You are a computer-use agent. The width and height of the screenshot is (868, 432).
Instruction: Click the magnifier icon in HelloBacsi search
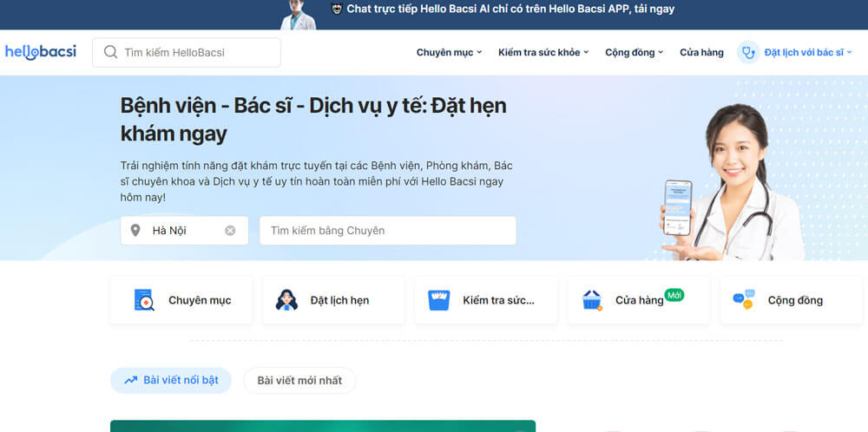tap(111, 53)
